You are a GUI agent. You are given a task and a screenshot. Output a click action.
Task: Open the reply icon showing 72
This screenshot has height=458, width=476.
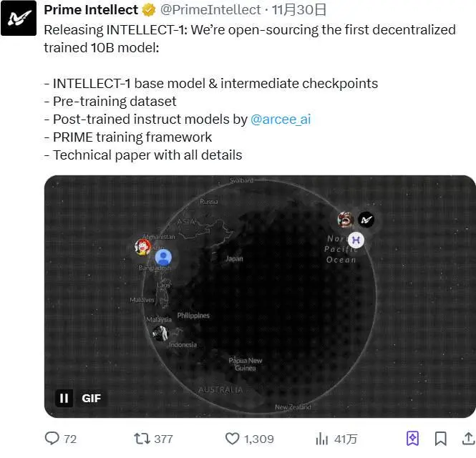click(52, 438)
